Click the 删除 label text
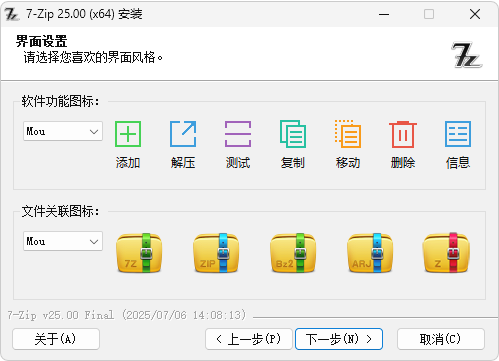Viewport: 499px width, 361px height. click(x=403, y=163)
